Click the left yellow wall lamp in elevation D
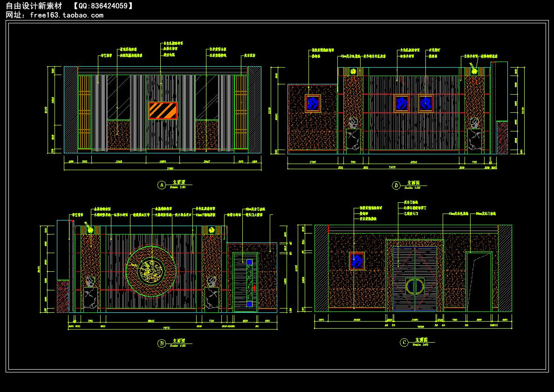 tap(353, 72)
